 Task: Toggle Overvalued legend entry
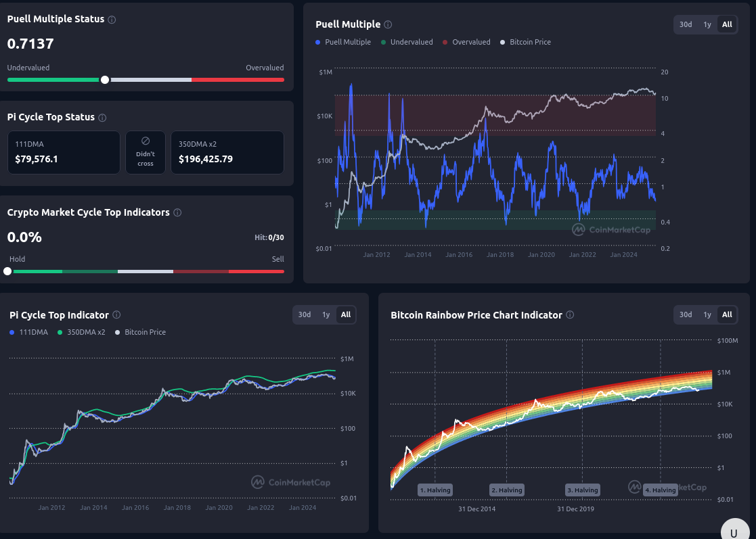click(x=466, y=42)
